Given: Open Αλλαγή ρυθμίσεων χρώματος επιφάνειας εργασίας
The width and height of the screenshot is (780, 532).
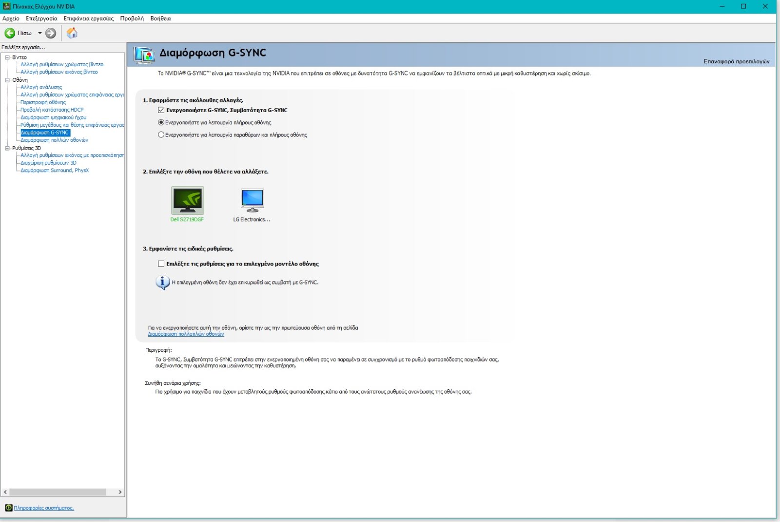Looking at the screenshot, I should click(x=72, y=95).
